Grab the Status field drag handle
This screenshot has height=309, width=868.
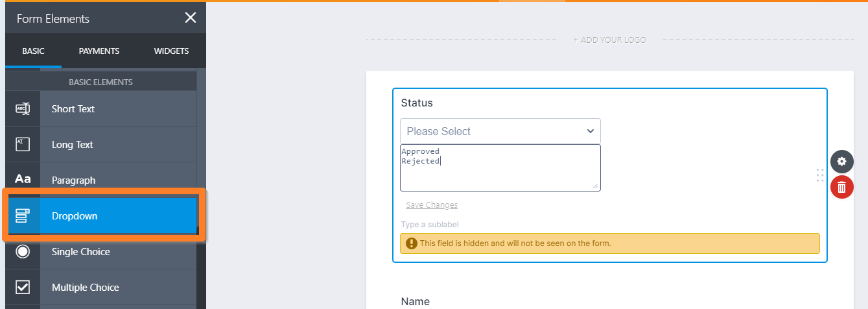(820, 175)
